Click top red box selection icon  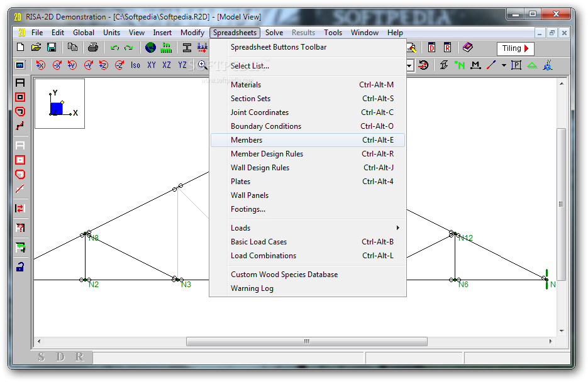click(x=20, y=97)
